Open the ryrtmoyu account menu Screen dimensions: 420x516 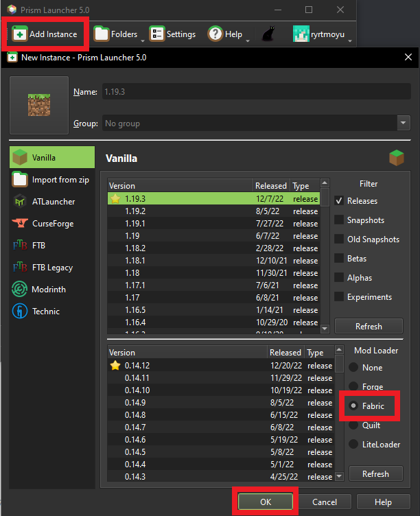click(x=318, y=34)
